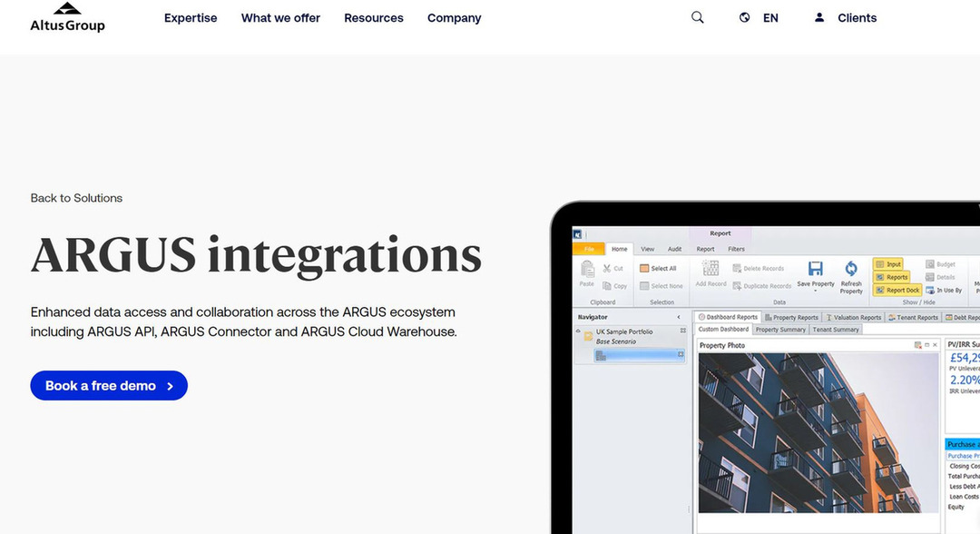Click the Purchase header in the side panel
This screenshot has height=534, width=980.
(x=963, y=444)
